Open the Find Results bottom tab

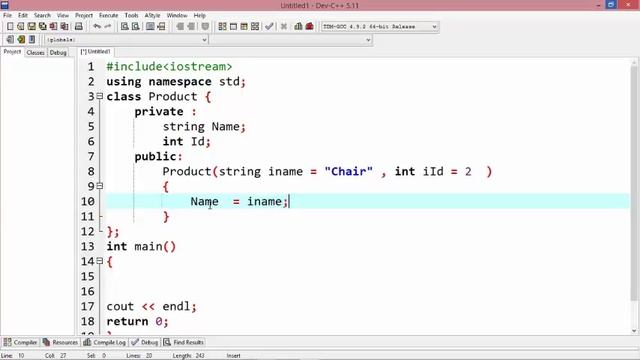184,342
